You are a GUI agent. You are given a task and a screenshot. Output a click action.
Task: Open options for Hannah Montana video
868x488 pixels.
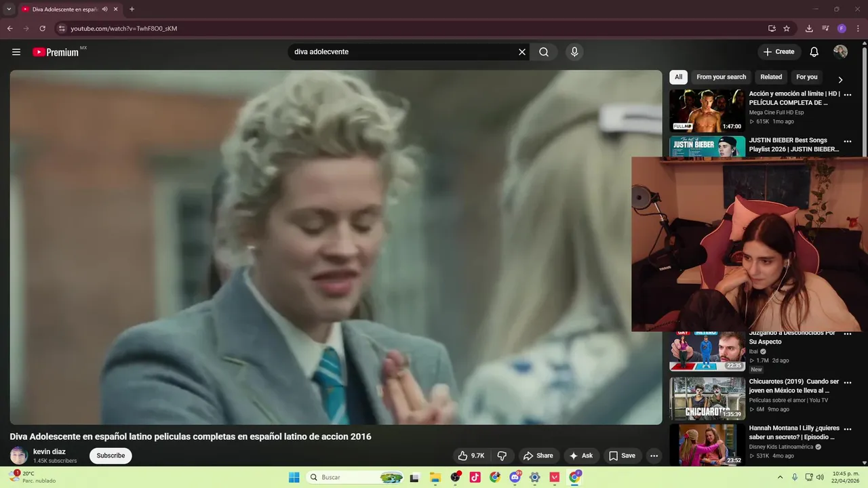pyautogui.click(x=847, y=429)
